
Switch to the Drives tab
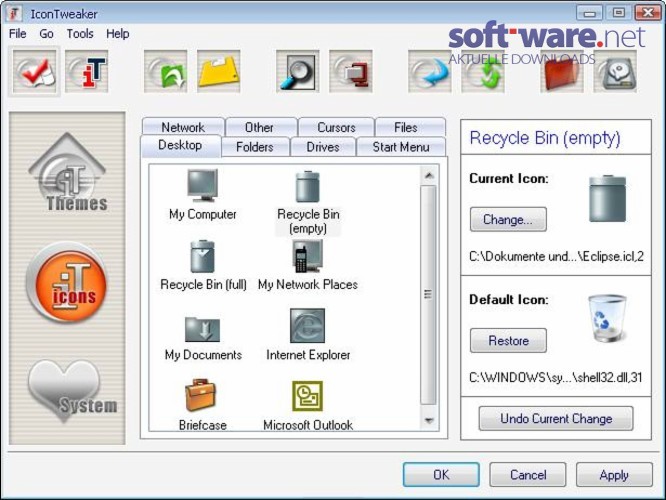pyautogui.click(x=323, y=147)
